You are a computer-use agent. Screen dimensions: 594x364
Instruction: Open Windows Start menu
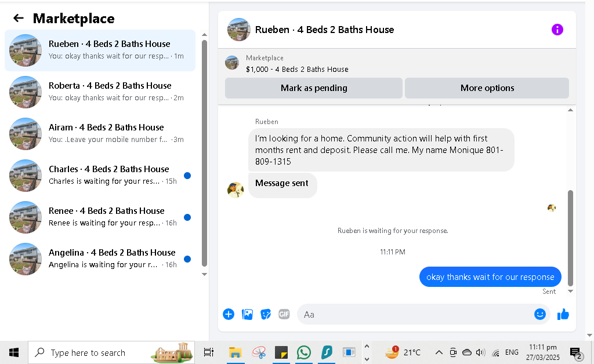coord(14,352)
